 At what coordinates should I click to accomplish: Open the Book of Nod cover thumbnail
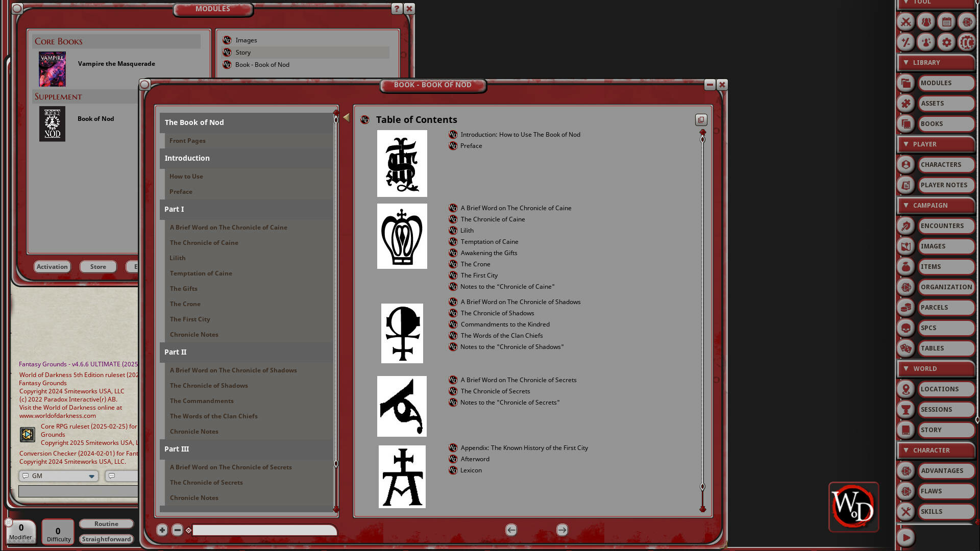pos(52,123)
